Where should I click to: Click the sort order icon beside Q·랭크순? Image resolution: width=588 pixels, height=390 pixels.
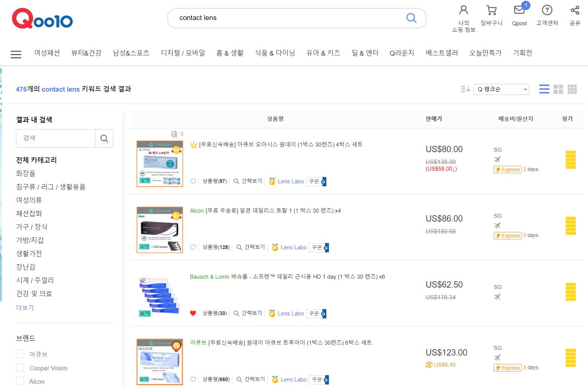tap(465, 89)
